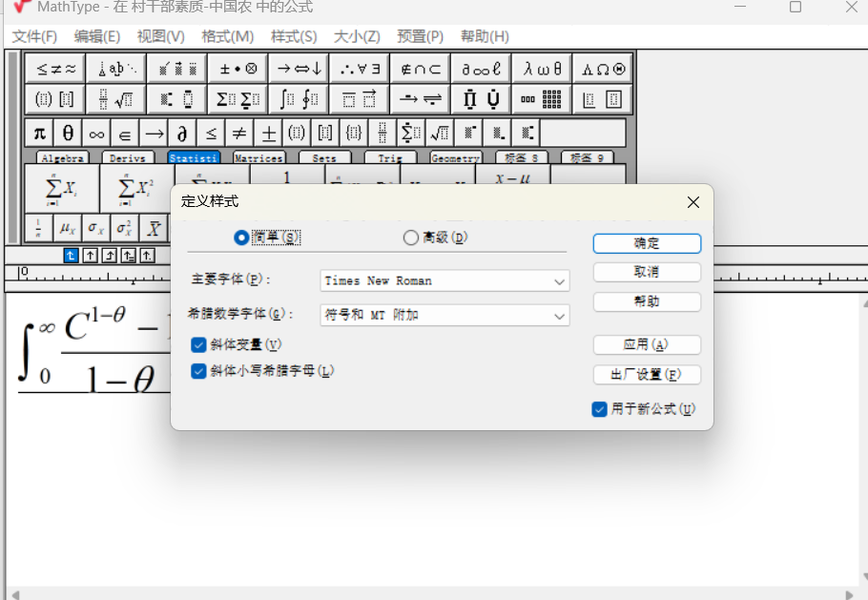
Task: Open the 大小(Z) menu
Action: 357,36
